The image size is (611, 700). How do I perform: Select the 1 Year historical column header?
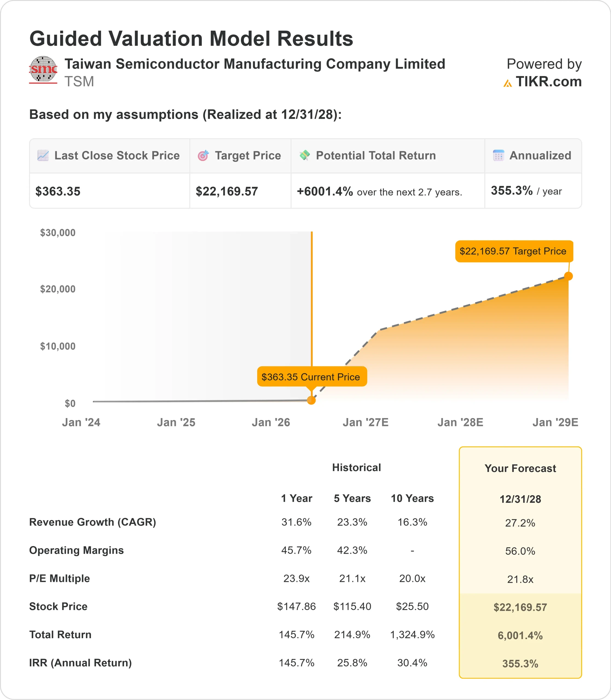tap(296, 498)
